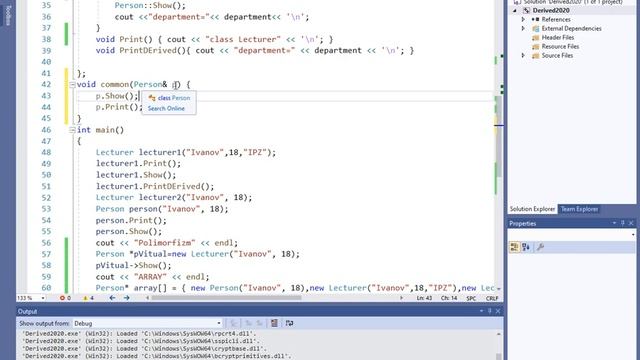Click the find message in code icon
The height and width of the screenshot is (360, 640).
pyautogui.click(x=234, y=323)
